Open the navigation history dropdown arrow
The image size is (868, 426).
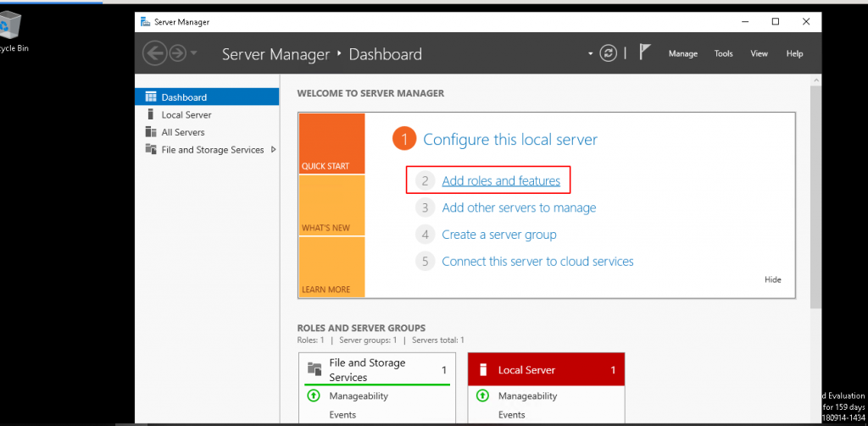[x=194, y=53]
